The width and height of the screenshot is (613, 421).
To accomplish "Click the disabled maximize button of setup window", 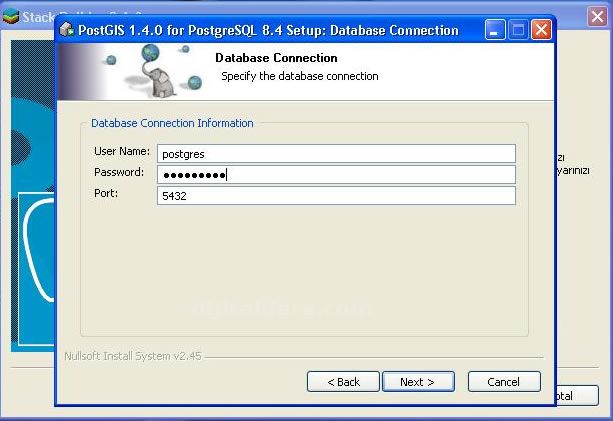I will [518, 30].
